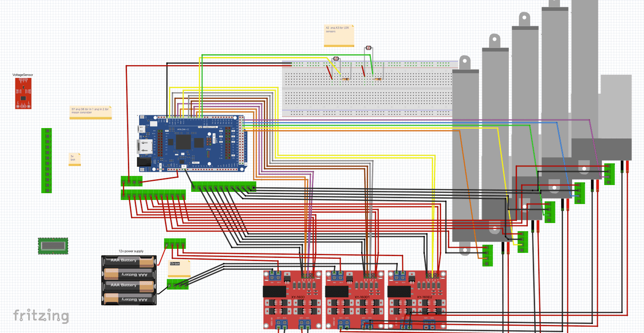The width and height of the screenshot is (644, 333).
Task: Click the '12v power supply' label
Action: coord(130,251)
